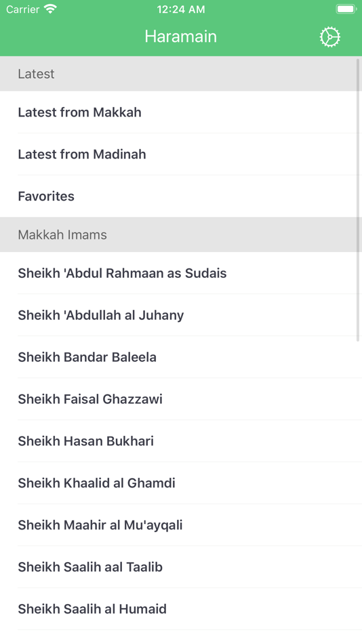Choose Sheikh Bandar Baleela
This screenshot has height=644, width=362.
181,357
